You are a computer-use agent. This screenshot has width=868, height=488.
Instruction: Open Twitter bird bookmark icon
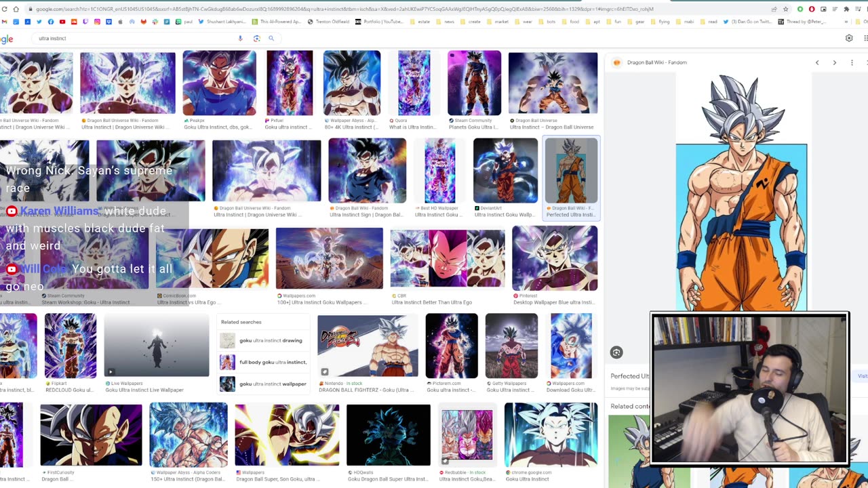tap(39, 22)
